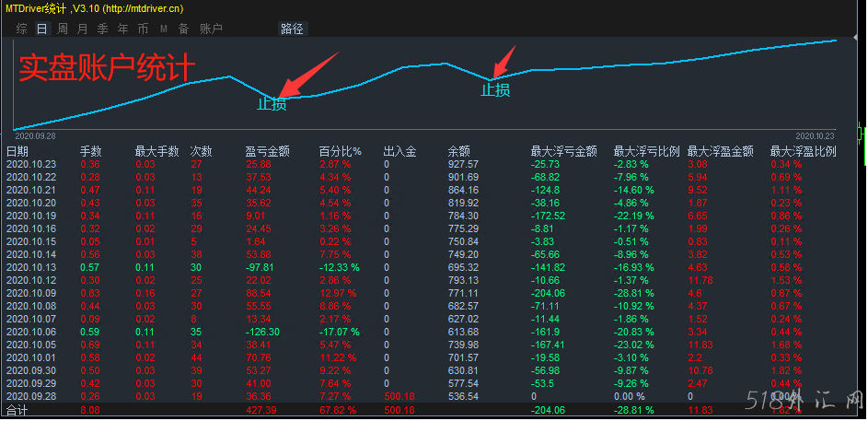The width and height of the screenshot is (868, 421).
Task: Click the 最大手数 column header
Action: 157,151
